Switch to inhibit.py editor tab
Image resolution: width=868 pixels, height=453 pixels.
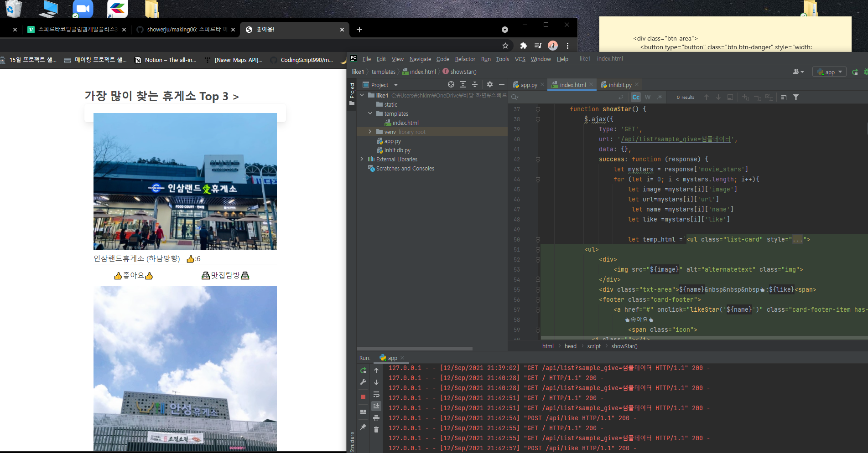(620, 85)
